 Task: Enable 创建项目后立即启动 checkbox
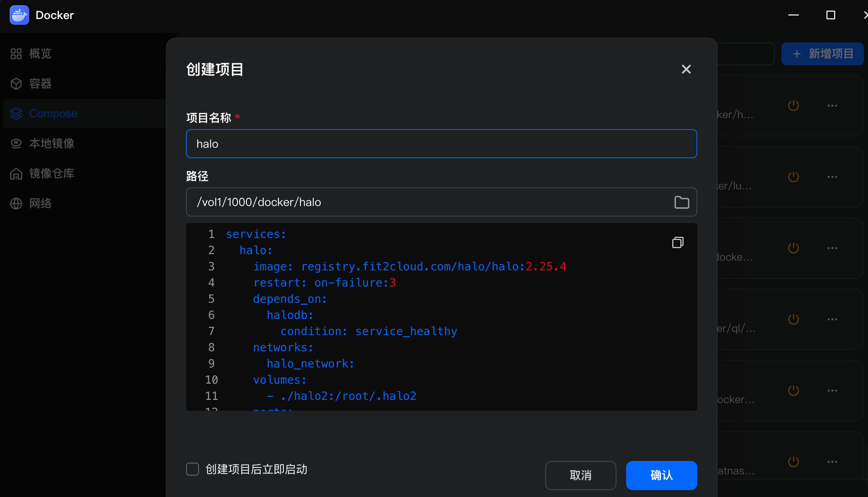point(193,469)
